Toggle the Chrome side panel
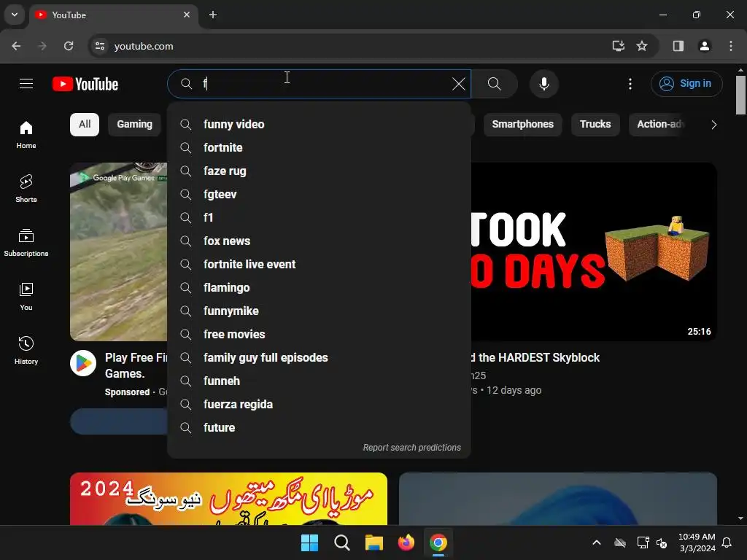Viewport: 747px width, 560px height. tap(678, 46)
